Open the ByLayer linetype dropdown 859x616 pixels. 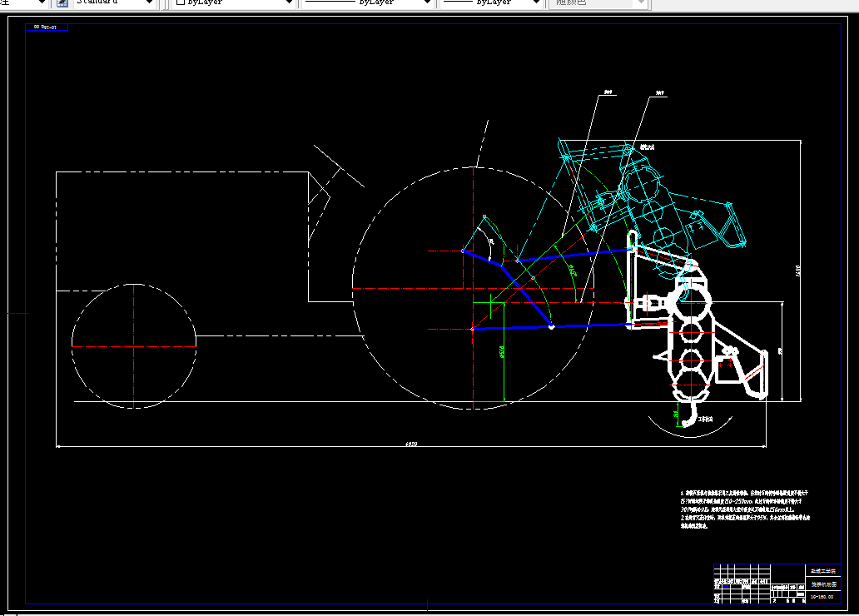[368, 2]
